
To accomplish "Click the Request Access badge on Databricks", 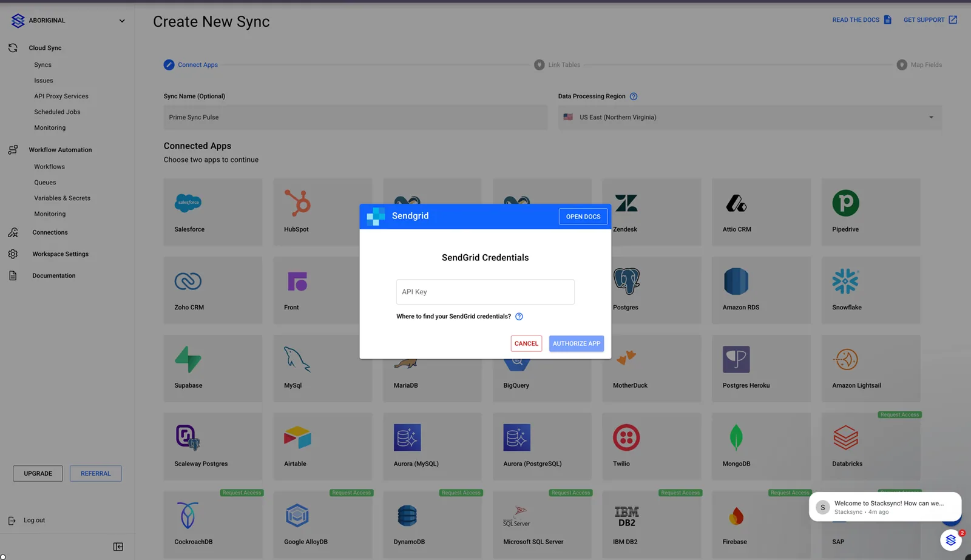I will coord(899,415).
